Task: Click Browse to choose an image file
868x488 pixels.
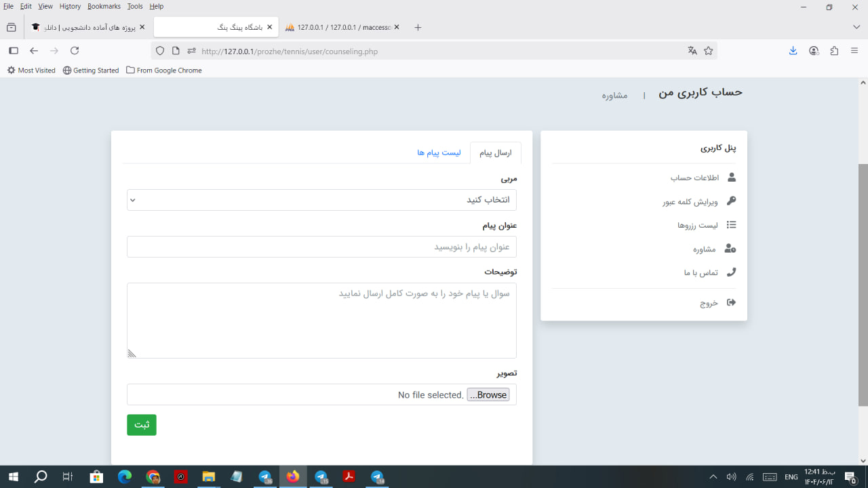Action: [x=488, y=395]
